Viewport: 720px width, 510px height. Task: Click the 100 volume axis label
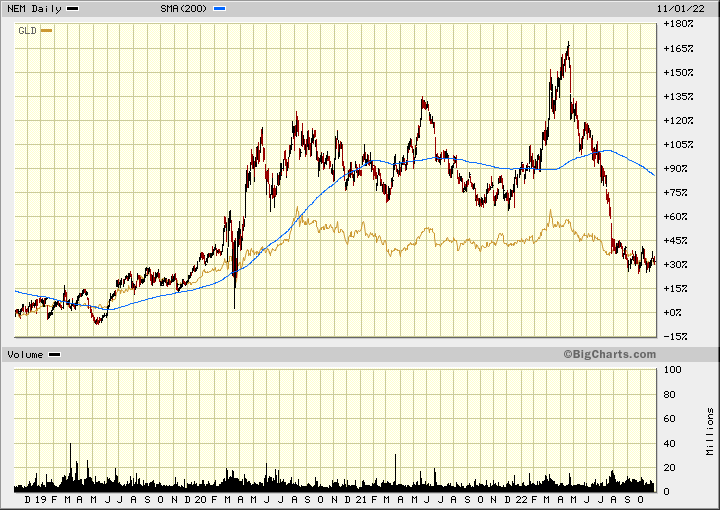[x=673, y=370]
